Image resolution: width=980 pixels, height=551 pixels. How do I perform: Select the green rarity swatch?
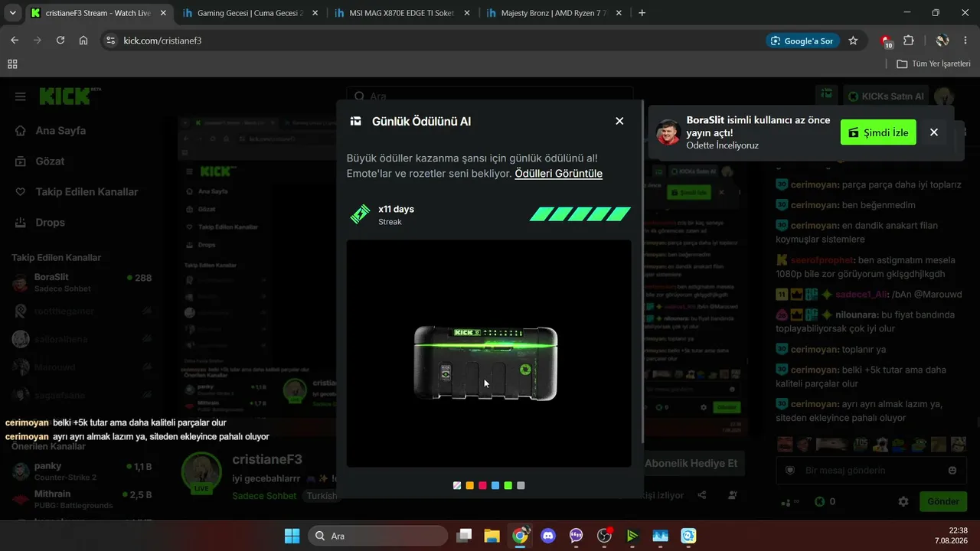[x=508, y=485]
